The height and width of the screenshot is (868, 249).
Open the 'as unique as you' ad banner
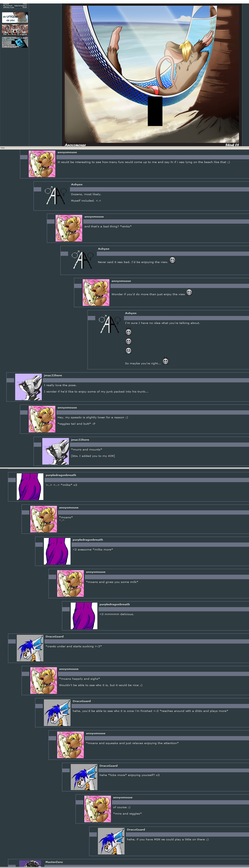pyautogui.click(x=15, y=18)
